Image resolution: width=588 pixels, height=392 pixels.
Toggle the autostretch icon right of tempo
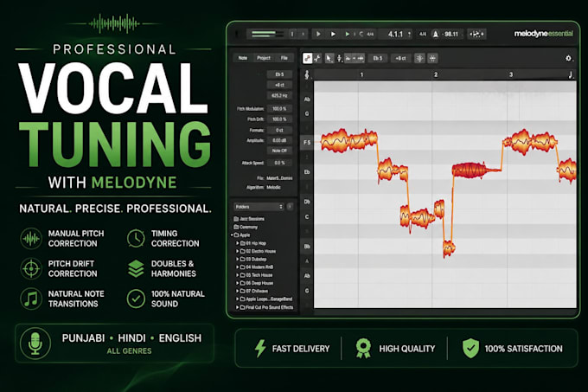pos(476,34)
